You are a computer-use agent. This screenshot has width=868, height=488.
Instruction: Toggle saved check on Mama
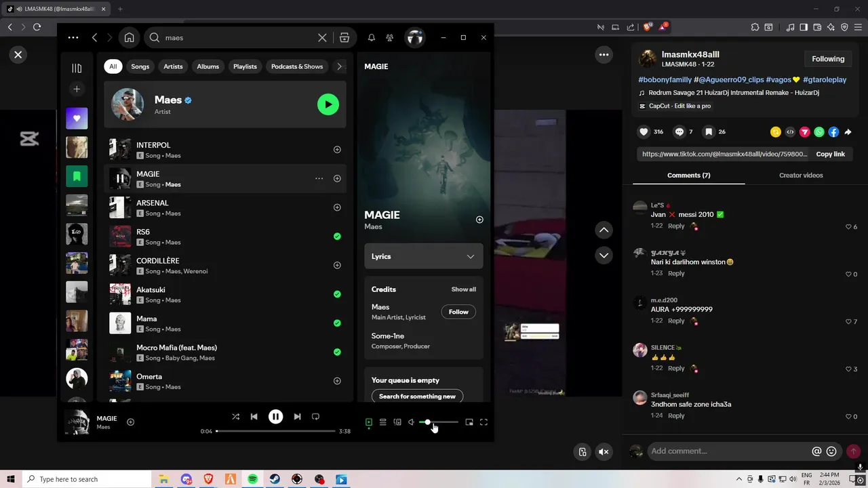click(x=337, y=323)
